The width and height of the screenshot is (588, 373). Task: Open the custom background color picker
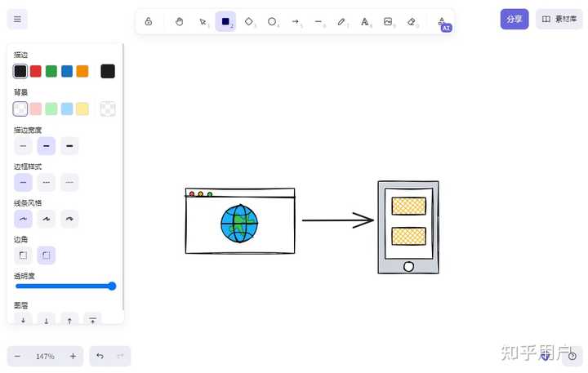(x=108, y=109)
